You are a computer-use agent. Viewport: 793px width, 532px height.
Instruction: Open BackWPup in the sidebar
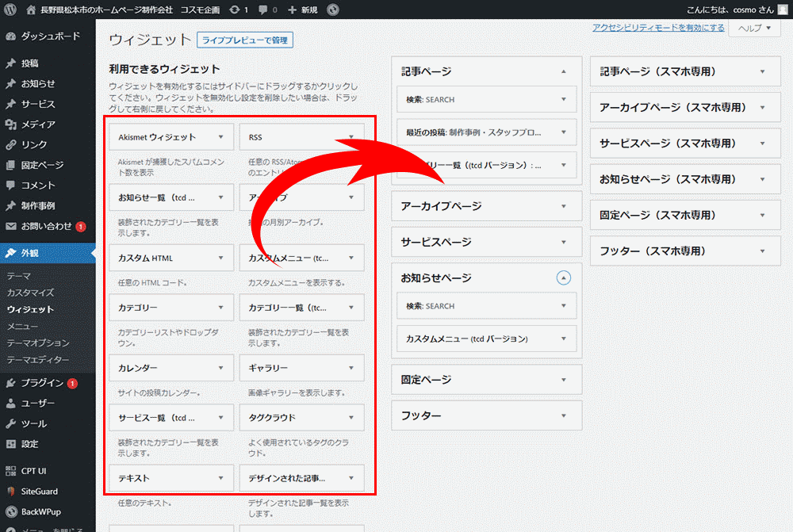(40, 512)
